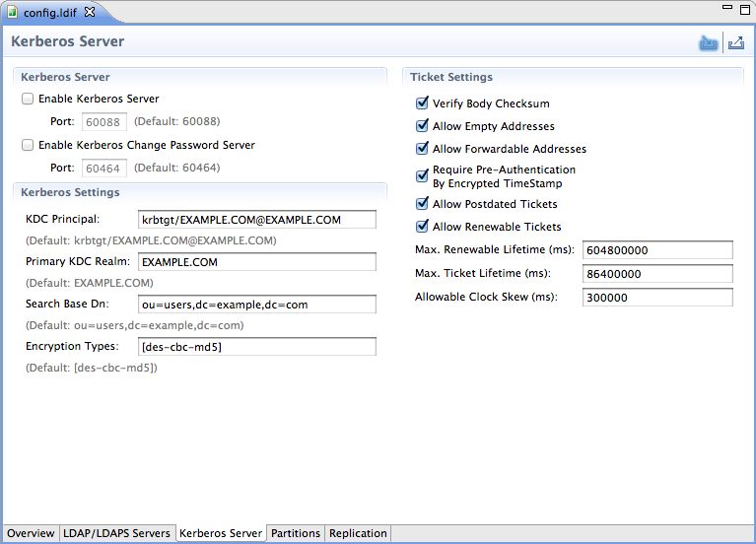This screenshot has width=756, height=544.
Task: Close the config.ldif editor tab
Action: coord(90,12)
